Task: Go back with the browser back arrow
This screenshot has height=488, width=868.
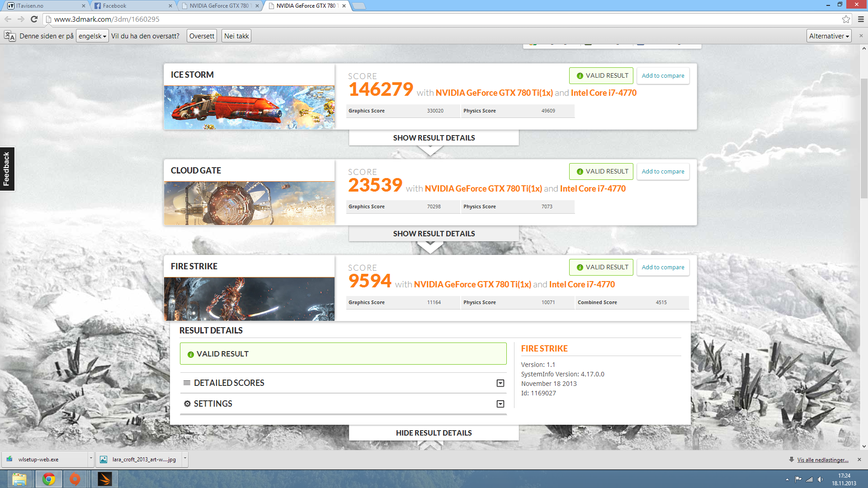Action: click(x=8, y=19)
